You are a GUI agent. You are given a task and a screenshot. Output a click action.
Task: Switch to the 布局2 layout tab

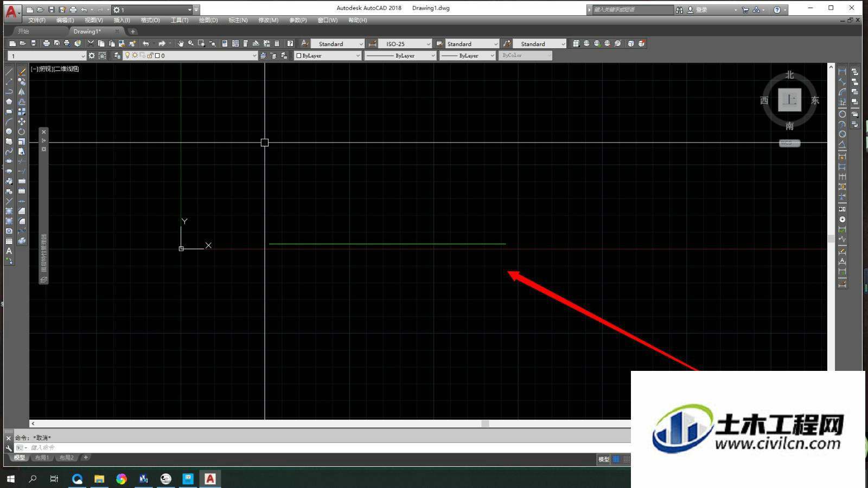tap(66, 458)
